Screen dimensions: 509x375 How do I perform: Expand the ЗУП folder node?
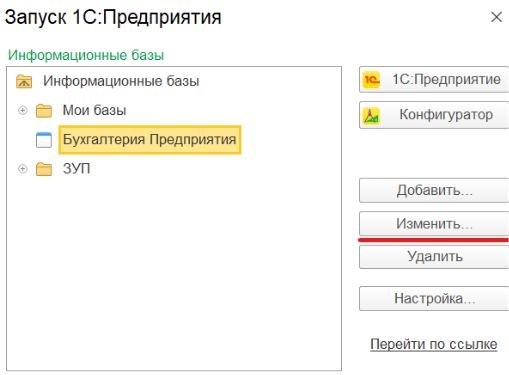click(x=23, y=169)
